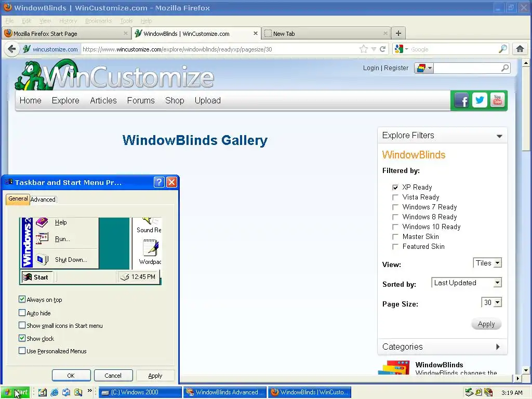The height and width of the screenshot is (399, 532).
Task: Click the first system tray network icon
Action: (x=469, y=392)
